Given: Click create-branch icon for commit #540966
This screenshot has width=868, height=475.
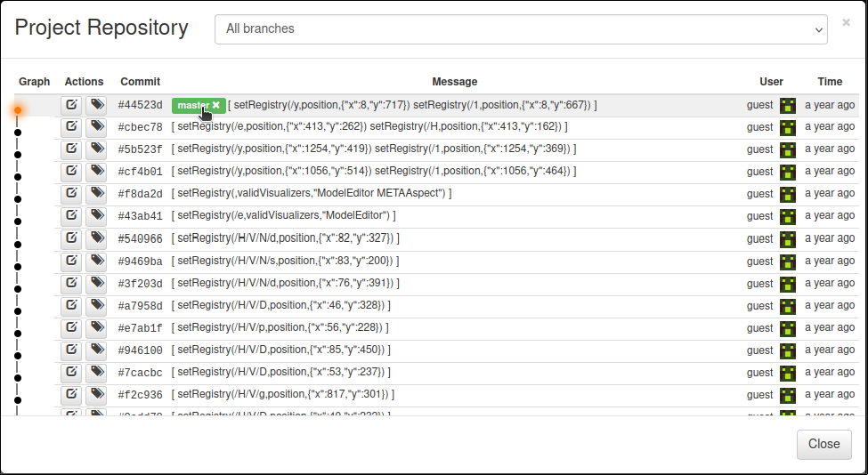Looking at the screenshot, I should pos(71,239).
